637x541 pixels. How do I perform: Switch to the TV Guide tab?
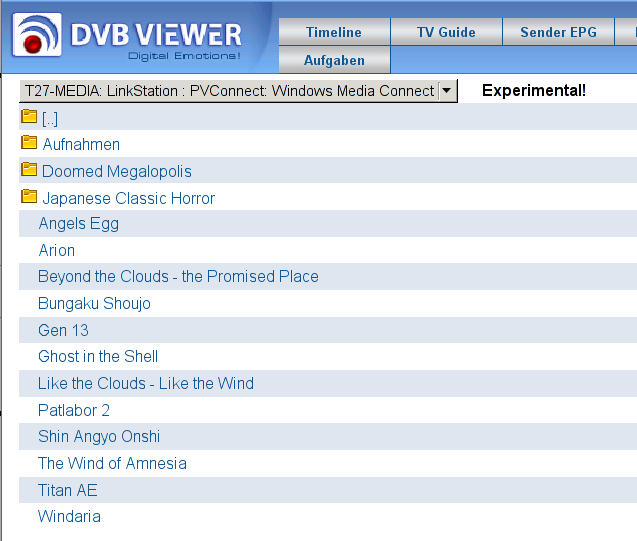[446, 32]
